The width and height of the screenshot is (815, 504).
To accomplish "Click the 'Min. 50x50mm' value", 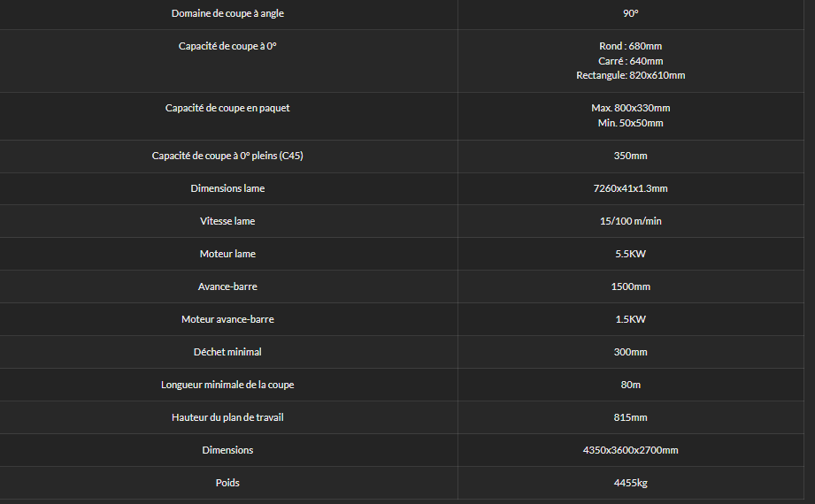I will click(630, 123).
